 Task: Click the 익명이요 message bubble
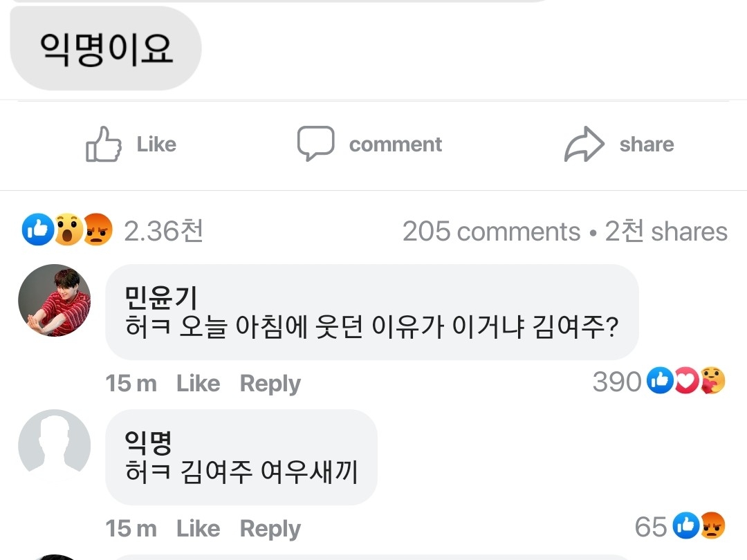click(106, 48)
